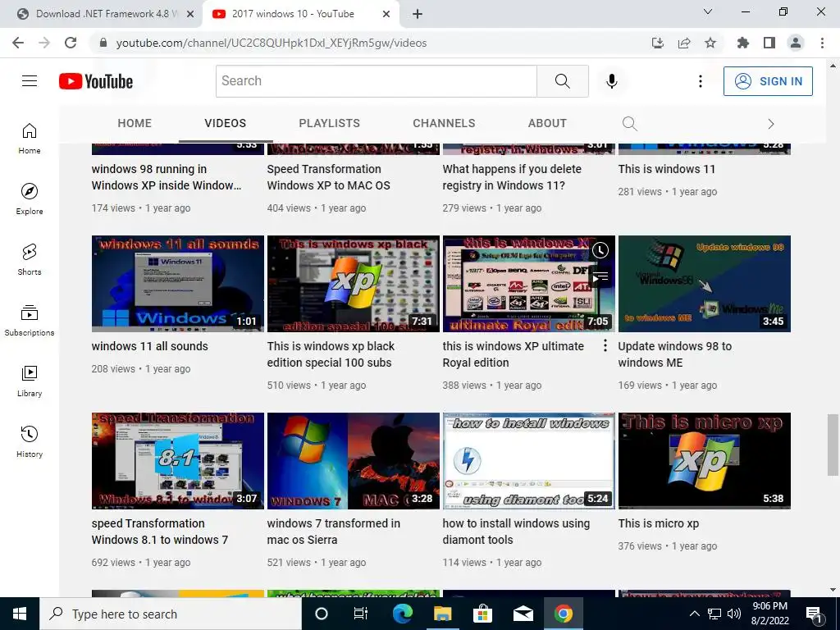Open Microsoft Store from taskbar
This screenshot has height=630, width=840.
coord(482,614)
